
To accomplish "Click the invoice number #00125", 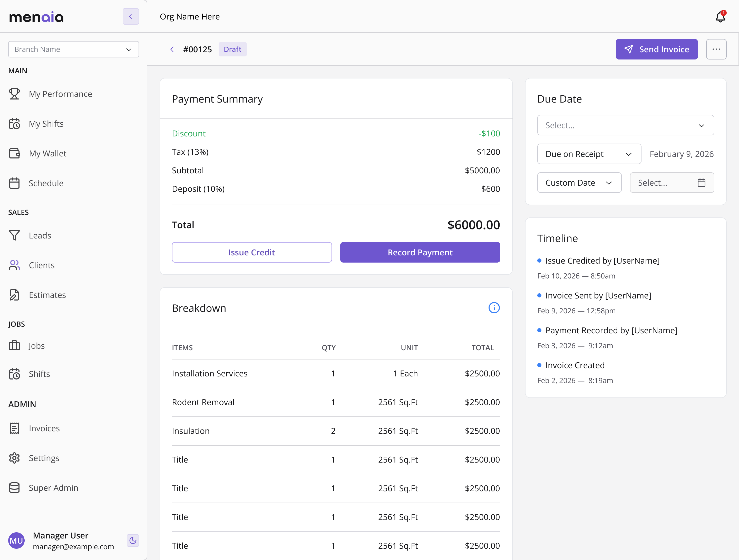I will [197, 49].
